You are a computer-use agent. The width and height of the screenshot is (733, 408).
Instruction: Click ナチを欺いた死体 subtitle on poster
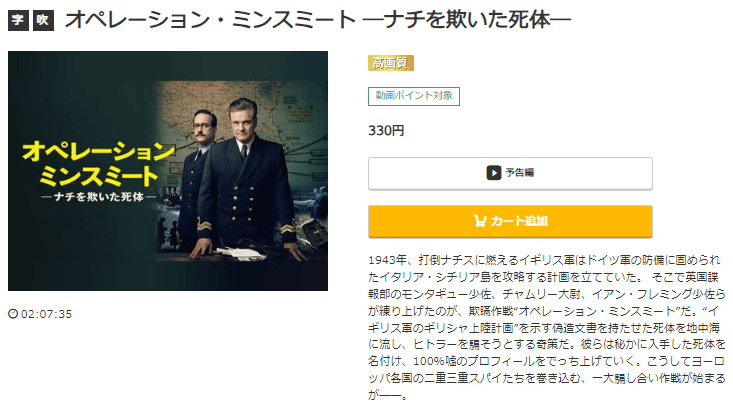[99, 197]
